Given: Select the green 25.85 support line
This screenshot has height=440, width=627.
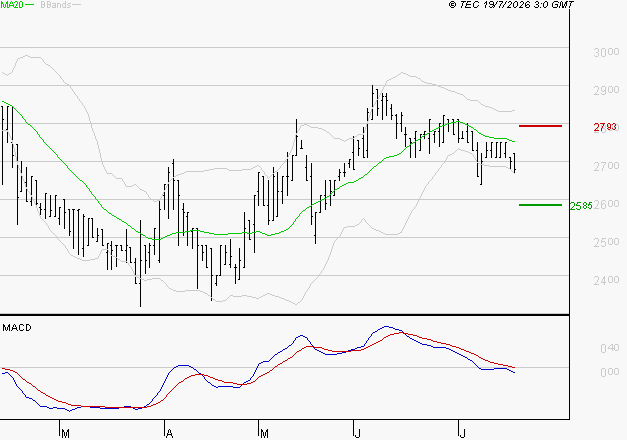Looking at the screenshot, I should (540, 205).
